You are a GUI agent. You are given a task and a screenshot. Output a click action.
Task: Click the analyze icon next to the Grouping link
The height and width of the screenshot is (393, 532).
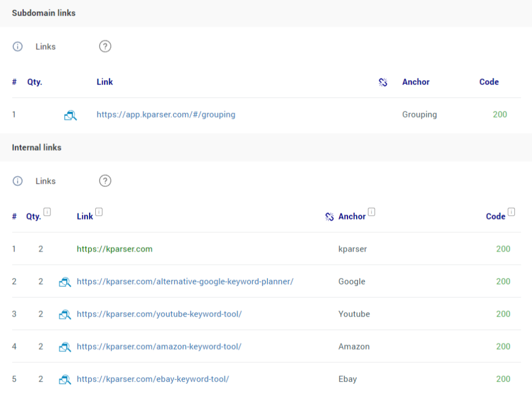pos(70,115)
